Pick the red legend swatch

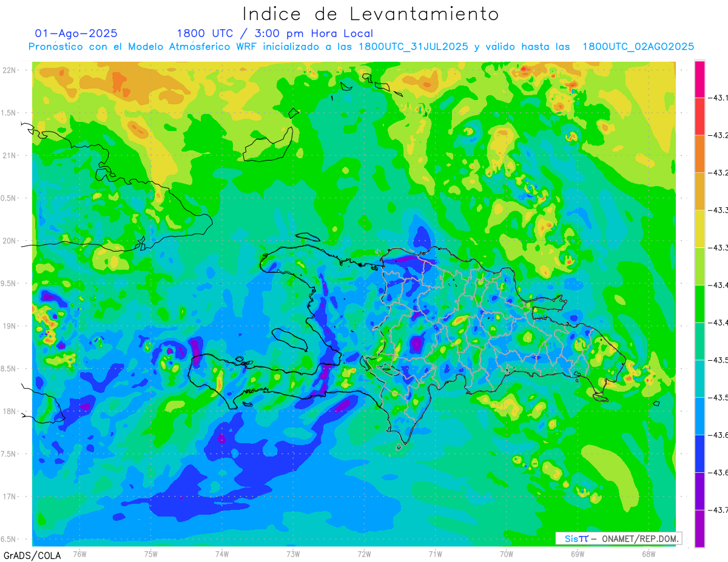(x=699, y=116)
